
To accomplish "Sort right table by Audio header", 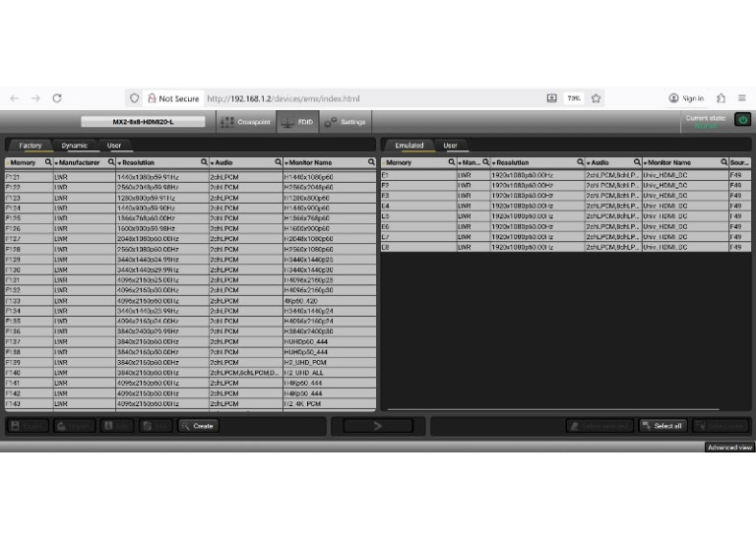I will (599, 163).
